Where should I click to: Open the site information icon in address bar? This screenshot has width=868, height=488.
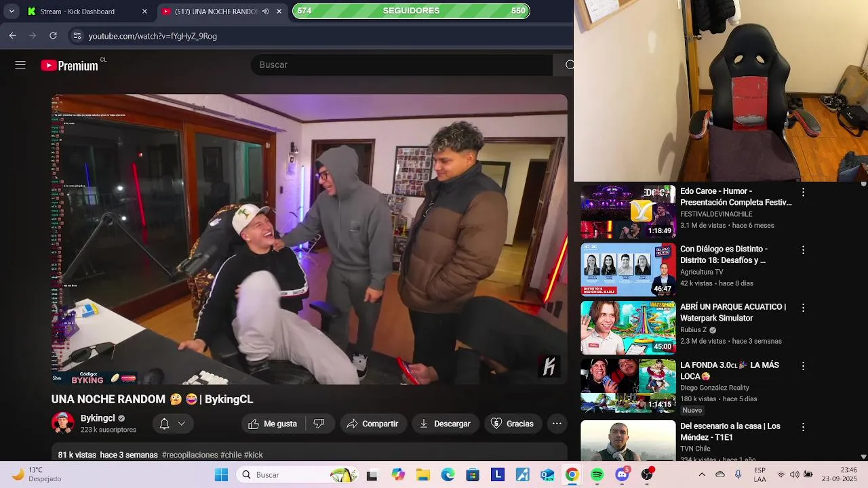77,36
